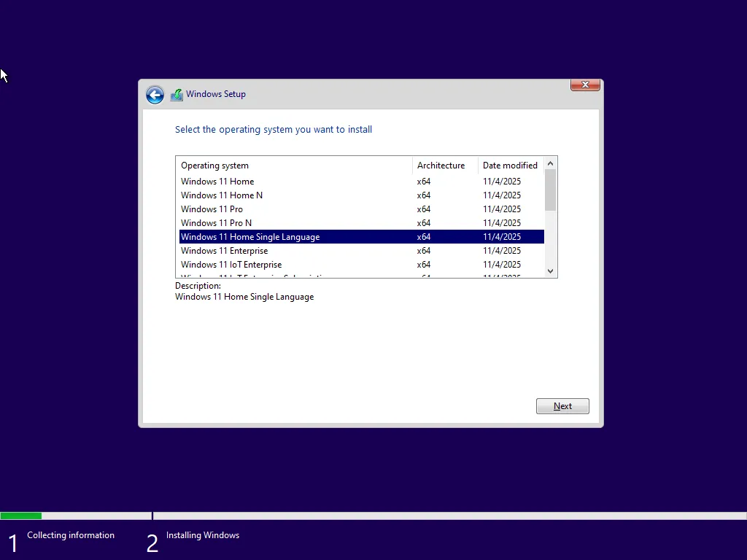Sort by the Architecture column header
The height and width of the screenshot is (560, 747).
pos(441,166)
